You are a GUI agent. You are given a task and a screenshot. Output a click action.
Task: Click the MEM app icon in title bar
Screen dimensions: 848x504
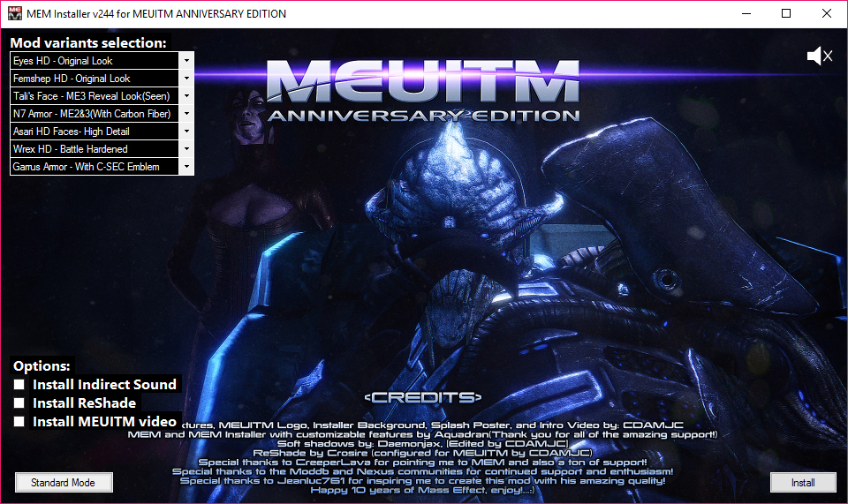click(x=15, y=13)
